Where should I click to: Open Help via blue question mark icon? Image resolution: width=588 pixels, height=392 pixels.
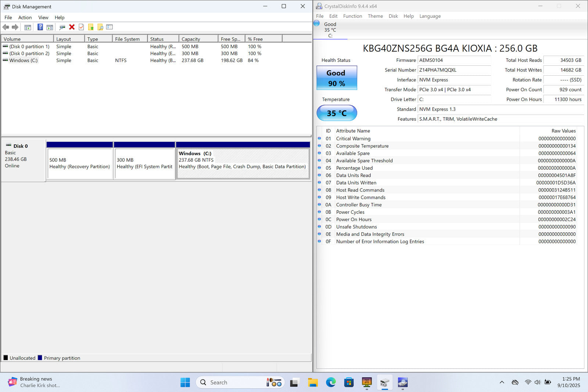(40, 27)
